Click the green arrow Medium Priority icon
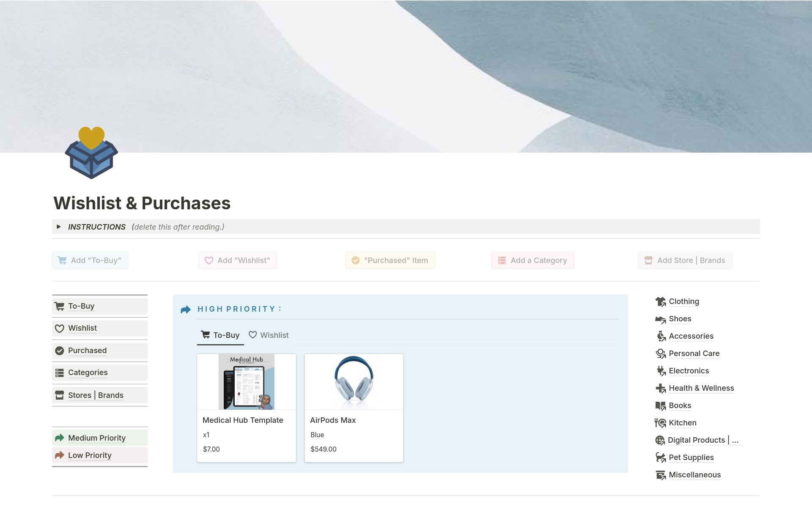This screenshot has height=507, width=812. click(60, 438)
